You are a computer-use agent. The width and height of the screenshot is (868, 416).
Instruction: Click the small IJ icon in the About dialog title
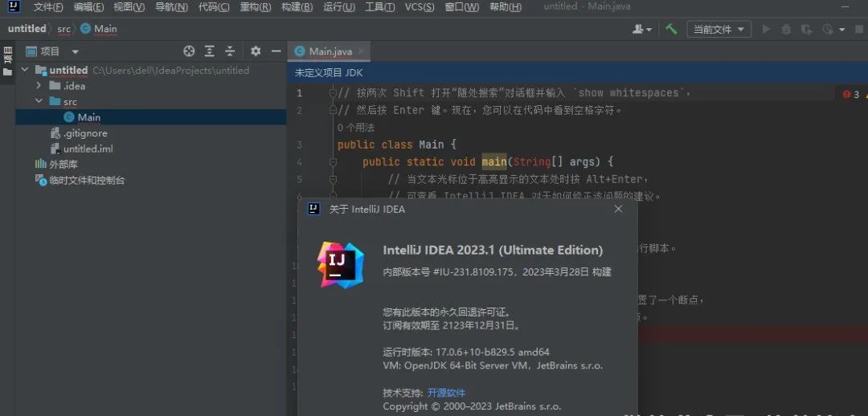314,209
